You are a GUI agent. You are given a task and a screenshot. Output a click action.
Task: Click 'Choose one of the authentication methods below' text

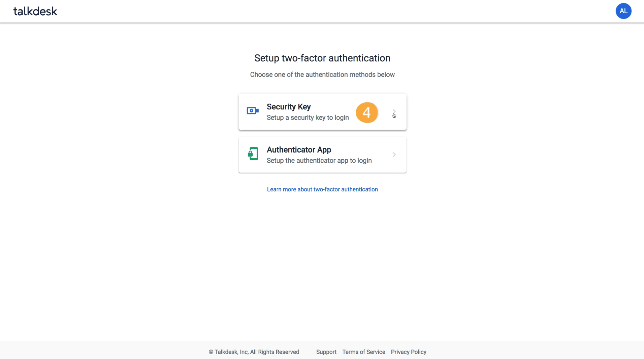[x=322, y=74]
